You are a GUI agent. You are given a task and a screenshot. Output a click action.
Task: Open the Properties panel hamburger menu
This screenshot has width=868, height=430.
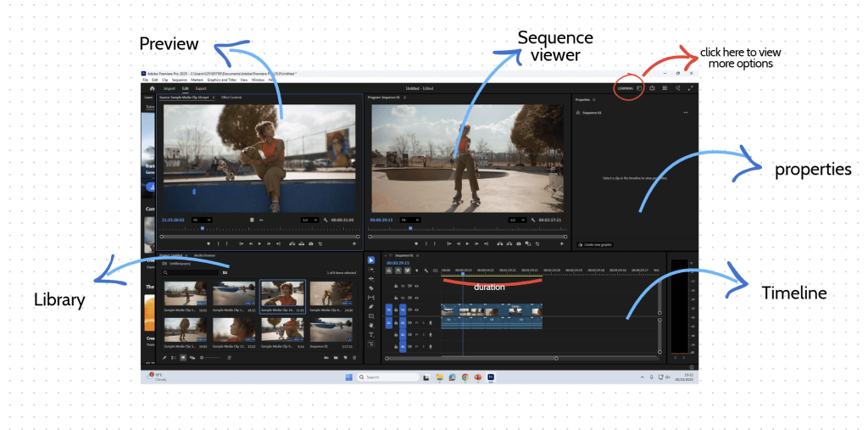point(593,99)
